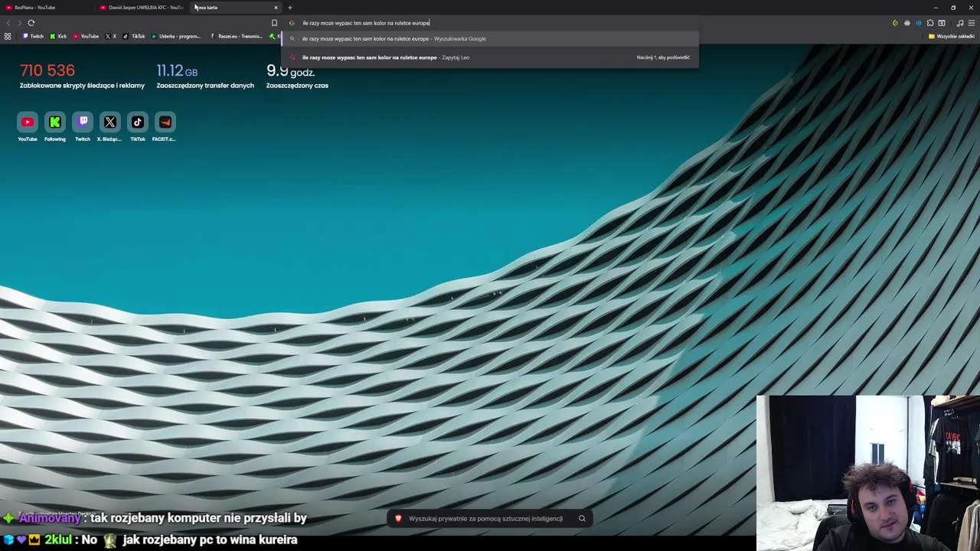Click the 710 536 blocked trackers stat
Screen dimensions: 980x551
click(82, 77)
